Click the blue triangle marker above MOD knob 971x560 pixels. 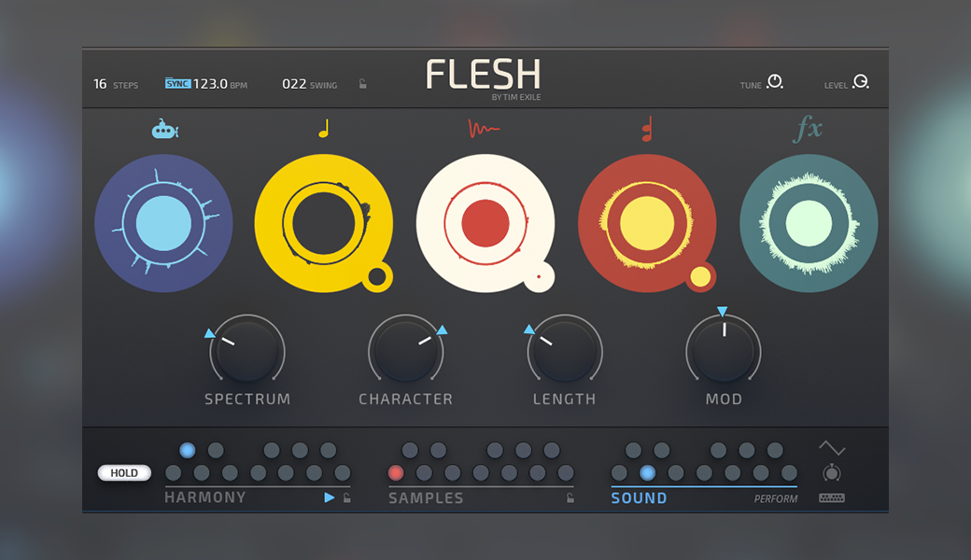(x=722, y=311)
